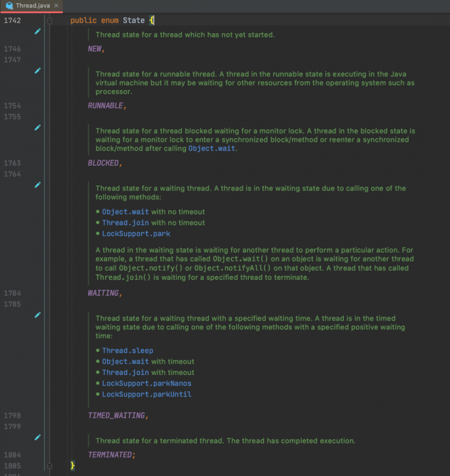Toggle rendered doc for the RUNNABLE state comment
The height and width of the screenshot is (476, 450).
tap(38, 70)
